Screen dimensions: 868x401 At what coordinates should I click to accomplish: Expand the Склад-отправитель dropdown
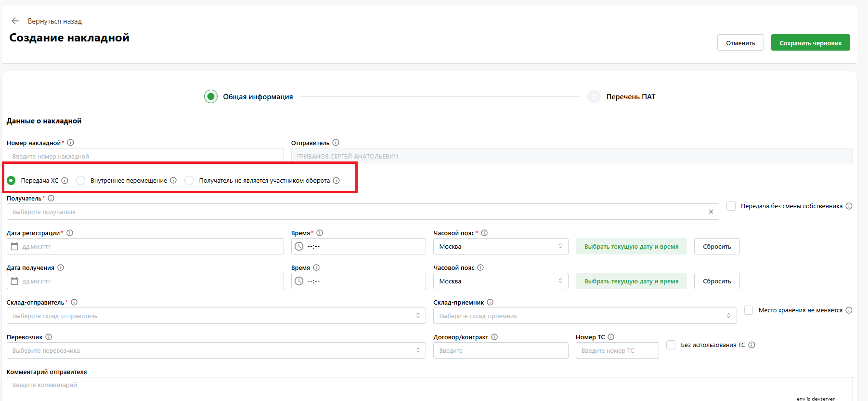point(216,316)
